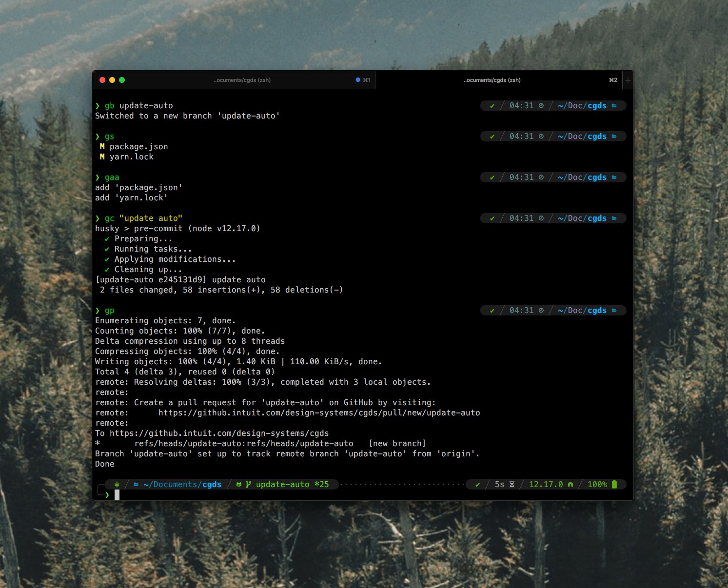
Task: Click the git branch icon before 'update-auto *25'
Action: [249, 484]
